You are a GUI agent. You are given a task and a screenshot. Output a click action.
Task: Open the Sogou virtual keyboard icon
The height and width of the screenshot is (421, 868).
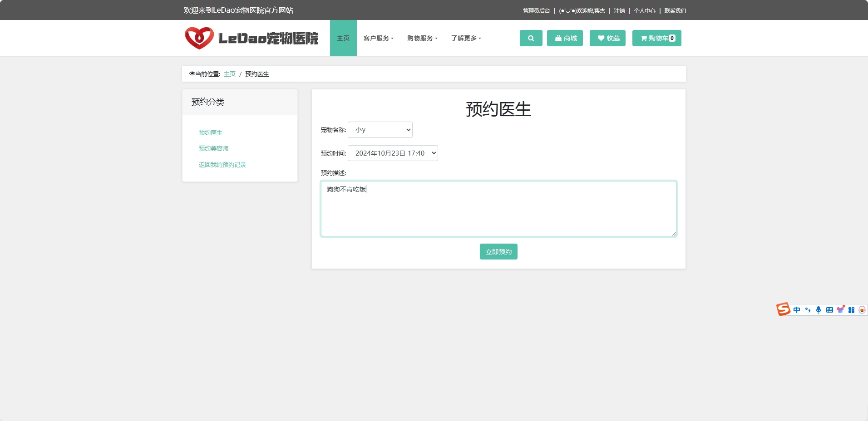830,309
